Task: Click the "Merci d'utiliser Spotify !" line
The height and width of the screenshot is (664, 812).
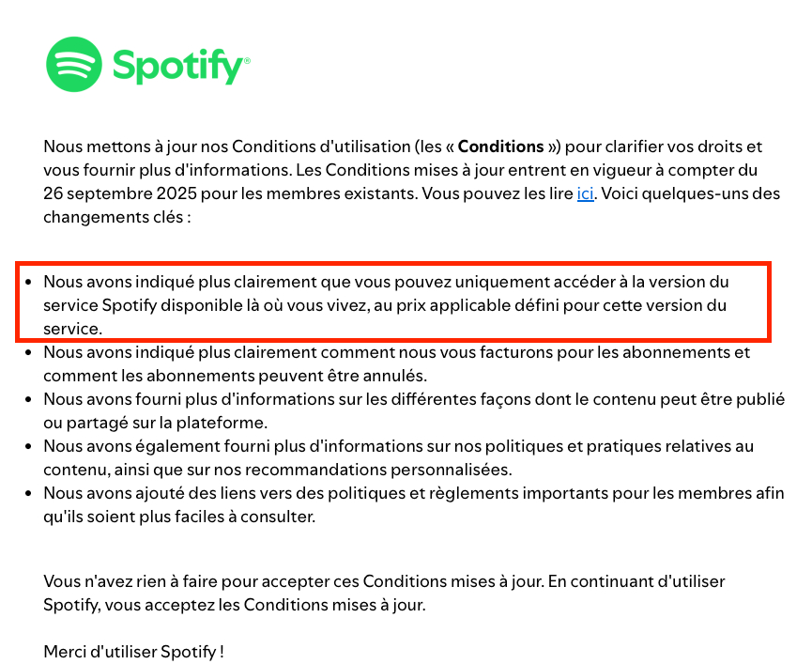Action: click(133, 651)
